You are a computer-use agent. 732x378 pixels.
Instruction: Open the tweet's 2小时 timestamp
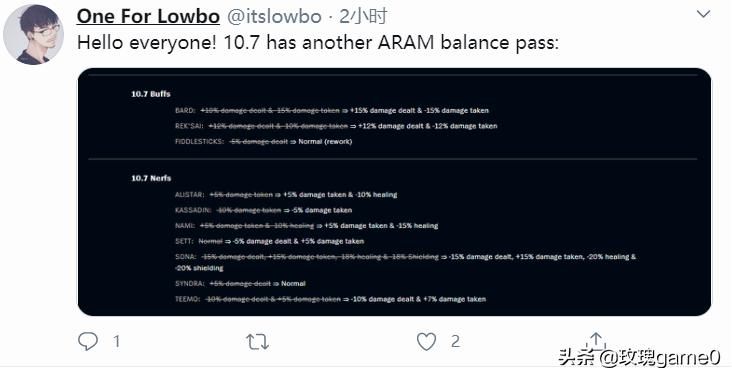click(363, 16)
